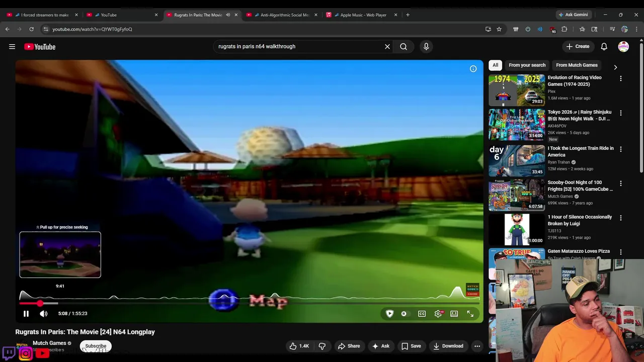Image resolution: width=644 pixels, height=362 pixels.
Task: Open more actions ellipsis under video
Action: click(x=477, y=346)
